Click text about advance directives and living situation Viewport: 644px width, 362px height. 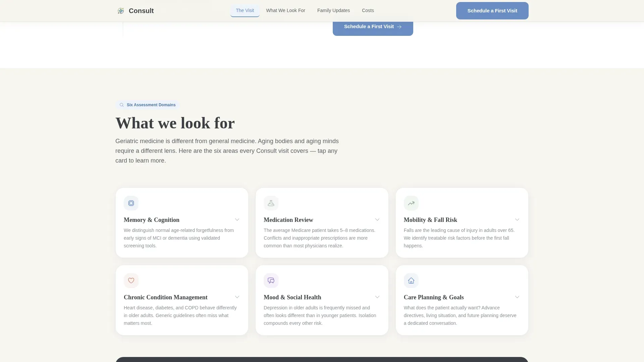pos(460,315)
